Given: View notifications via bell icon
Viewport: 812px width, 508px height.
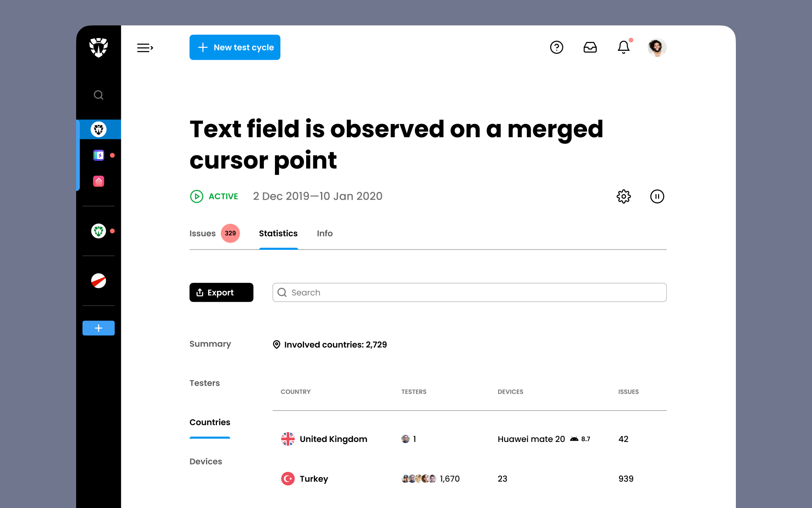Looking at the screenshot, I should pyautogui.click(x=624, y=47).
